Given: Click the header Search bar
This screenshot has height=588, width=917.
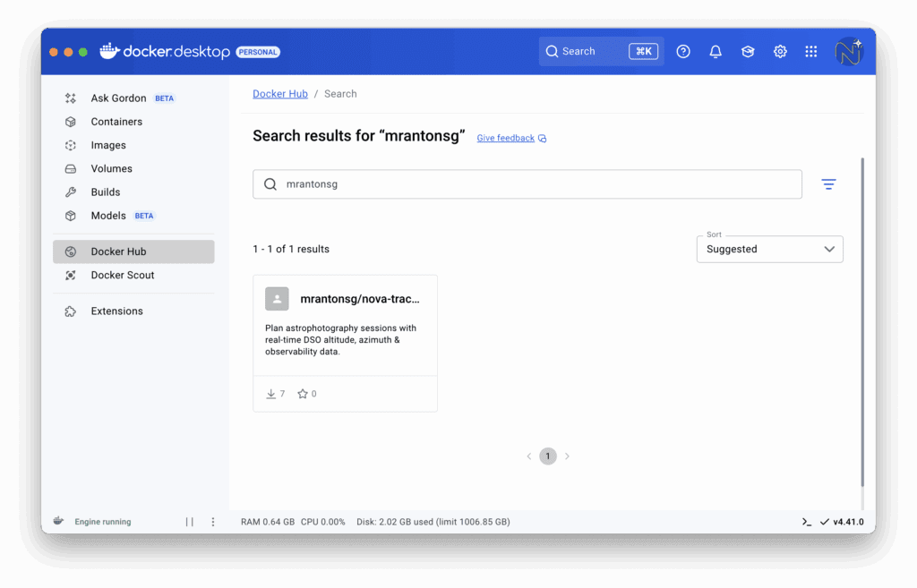Looking at the screenshot, I should [601, 51].
